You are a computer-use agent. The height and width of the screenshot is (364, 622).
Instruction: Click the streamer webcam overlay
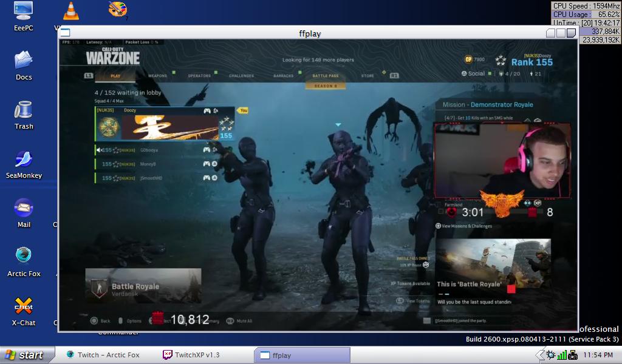point(502,160)
